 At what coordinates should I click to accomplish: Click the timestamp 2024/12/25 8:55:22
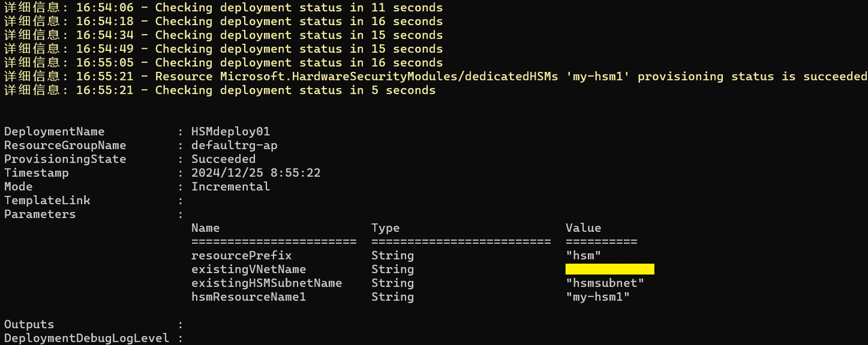pyautogui.click(x=256, y=173)
